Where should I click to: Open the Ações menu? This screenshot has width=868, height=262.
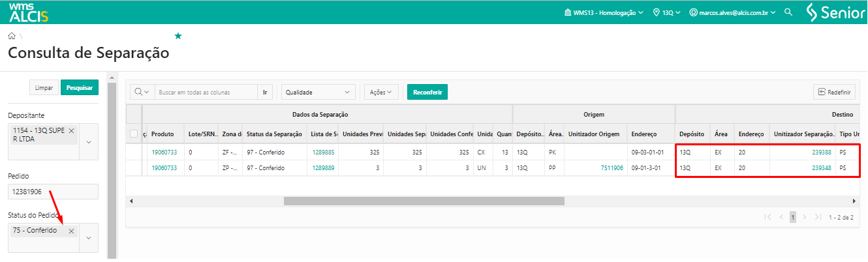click(380, 93)
